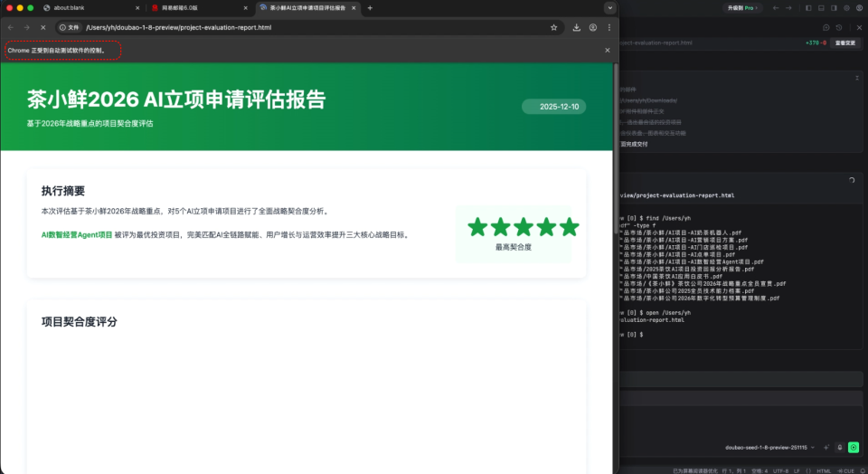
Task: Close the IDE chat panel
Action: pos(859,27)
